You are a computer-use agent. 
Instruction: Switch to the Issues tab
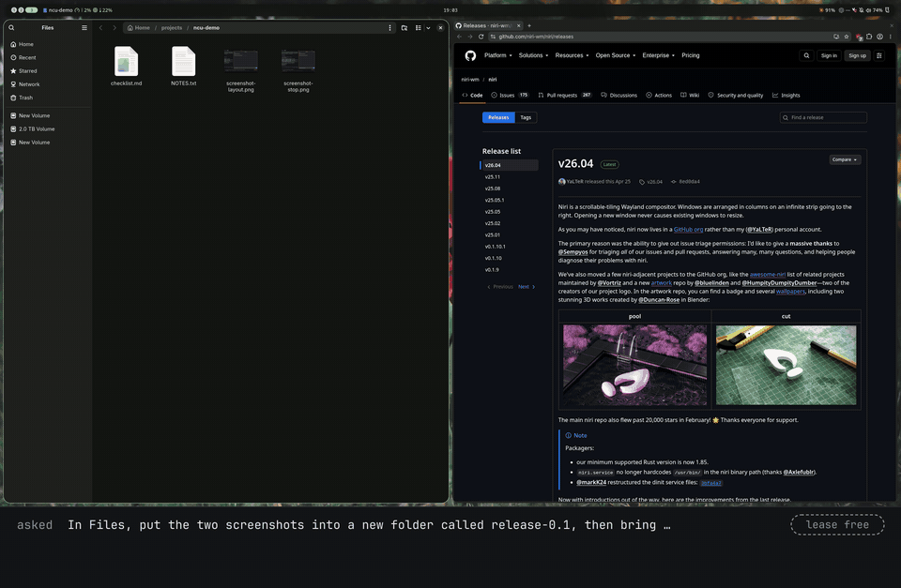510,96
